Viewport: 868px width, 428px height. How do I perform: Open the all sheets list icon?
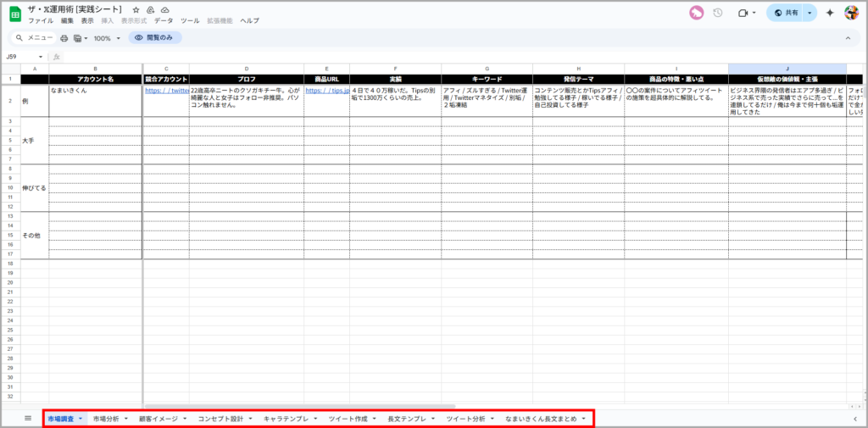[28, 418]
